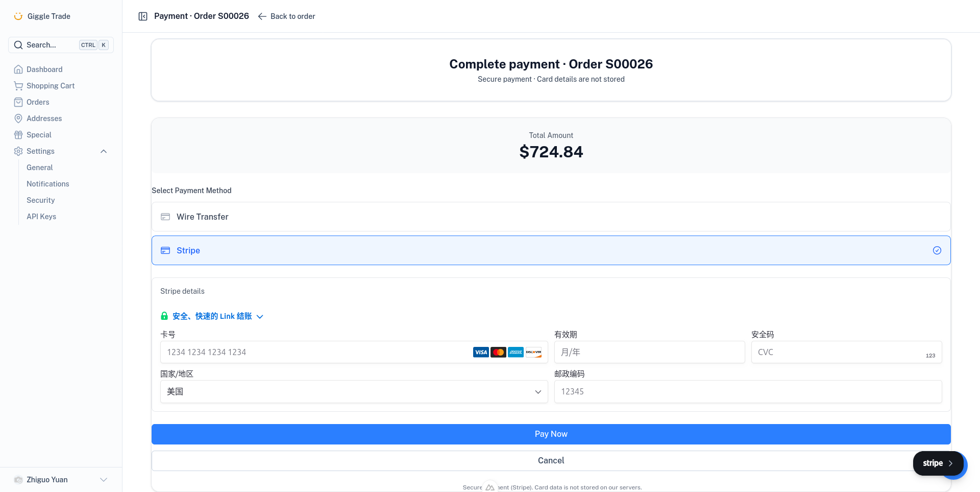Screen dimensions: 980x492
Task: Open the Addresses section via its pin icon
Action: (x=18, y=118)
